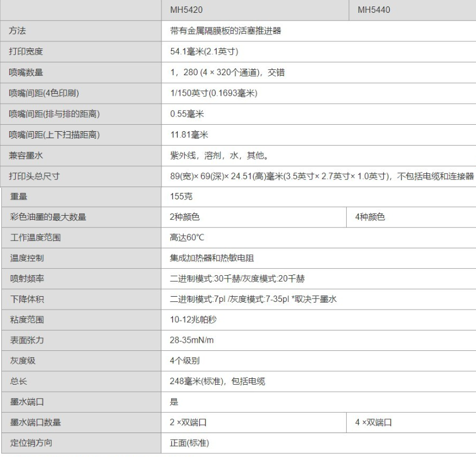Select the 155克 value
Viewport: 476px width, 457px height.
click(181, 196)
